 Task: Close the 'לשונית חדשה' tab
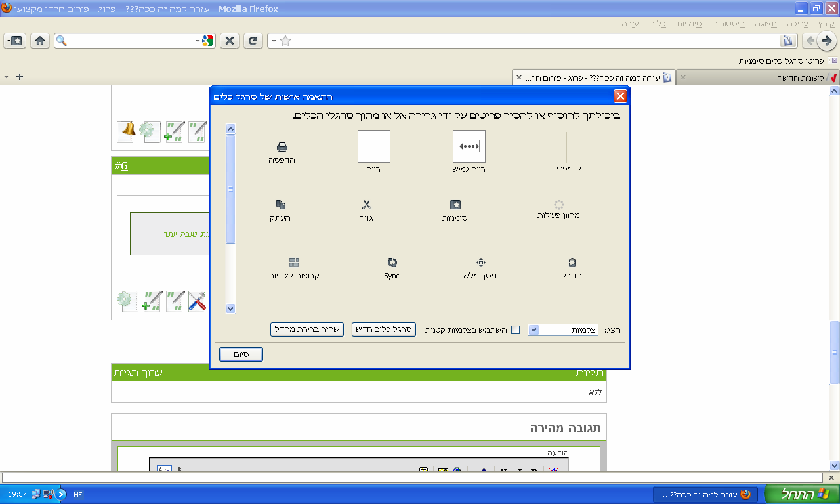tap(682, 77)
